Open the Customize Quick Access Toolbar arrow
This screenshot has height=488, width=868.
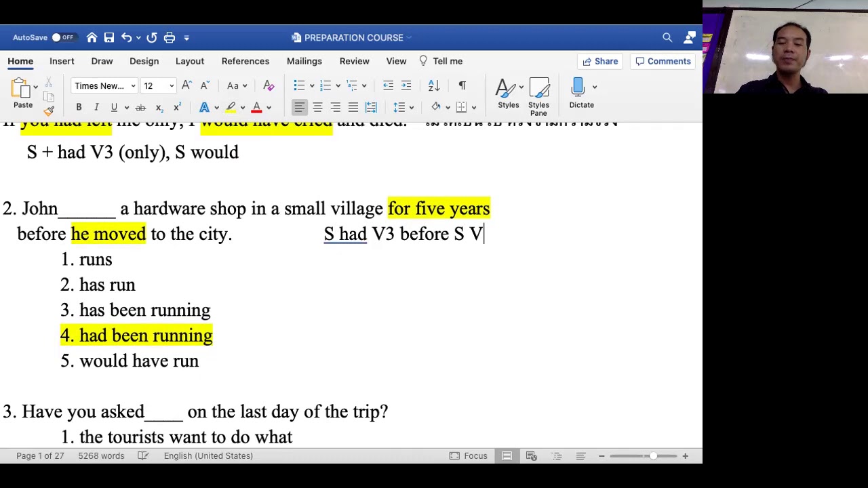pyautogui.click(x=186, y=38)
